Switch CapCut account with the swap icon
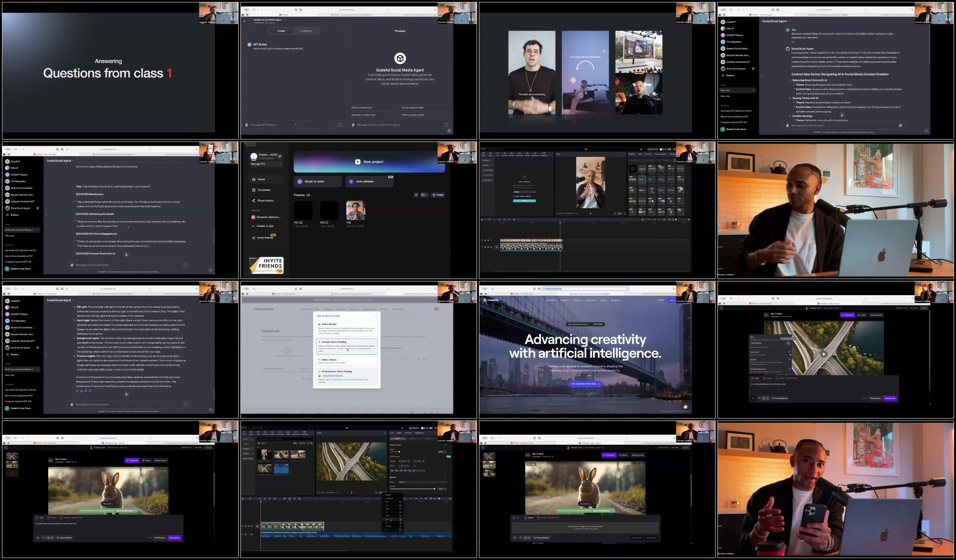956x560 pixels. click(x=280, y=156)
